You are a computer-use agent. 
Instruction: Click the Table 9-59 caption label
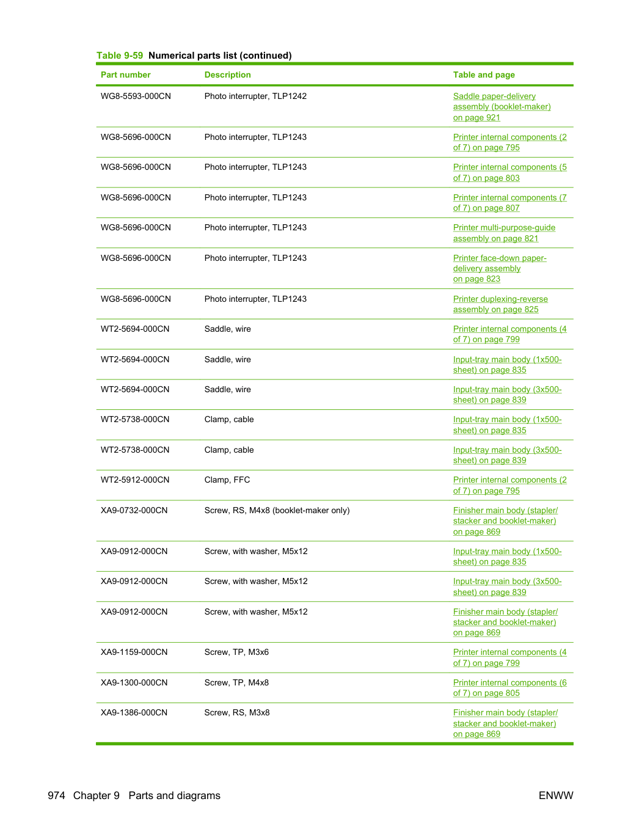120,56
